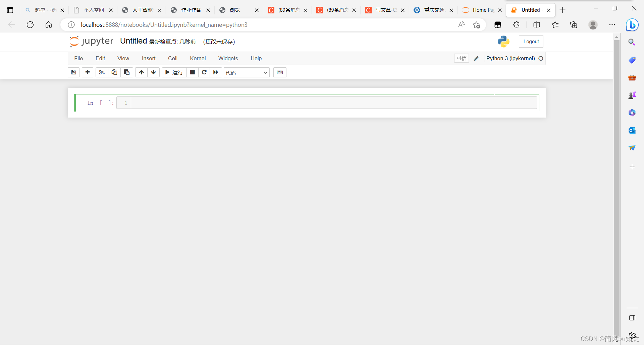The image size is (644, 345).
Task: Toggle split screen view icon
Action: pos(537,25)
